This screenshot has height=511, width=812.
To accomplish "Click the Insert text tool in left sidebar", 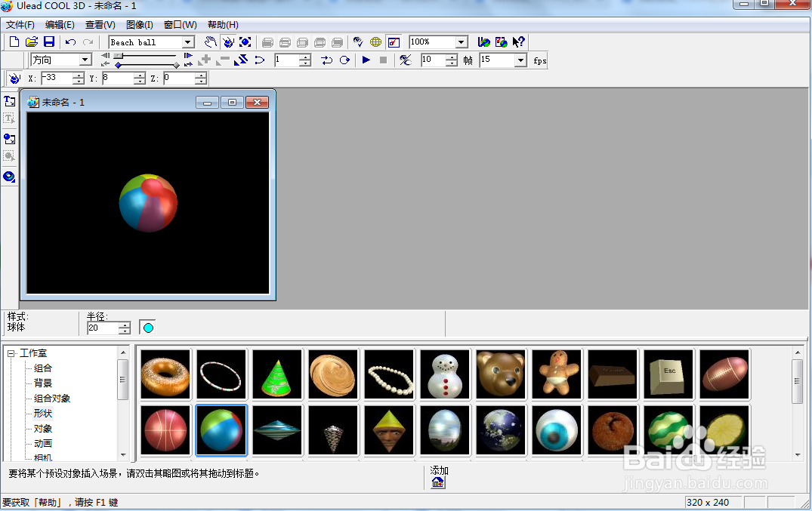I will (x=9, y=101).
